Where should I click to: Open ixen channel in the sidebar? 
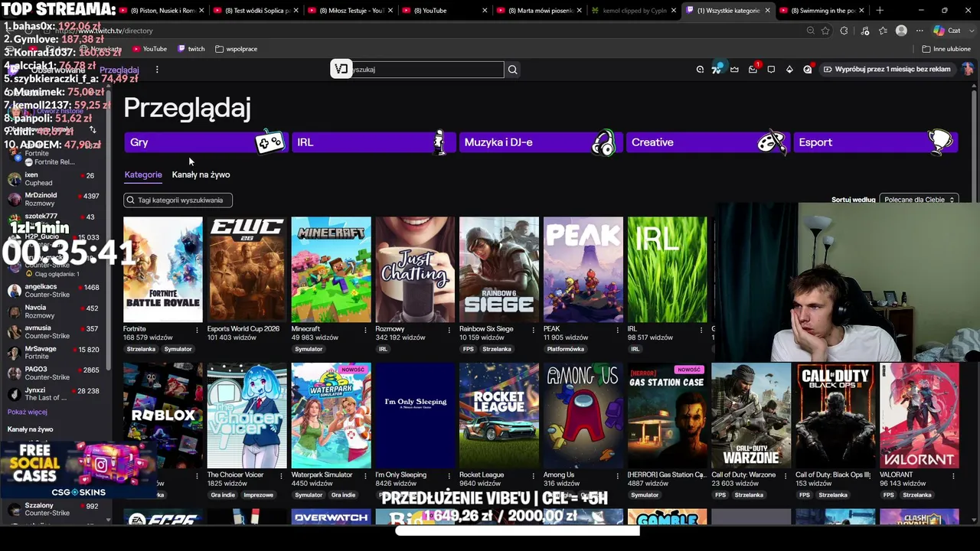[x=54, y=179]
